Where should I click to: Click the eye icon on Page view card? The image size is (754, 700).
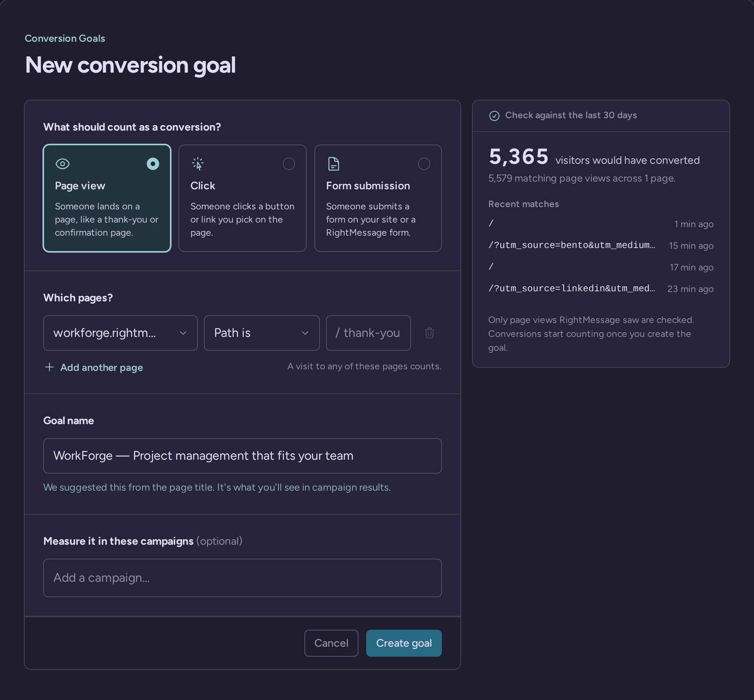tap(63, 164)
